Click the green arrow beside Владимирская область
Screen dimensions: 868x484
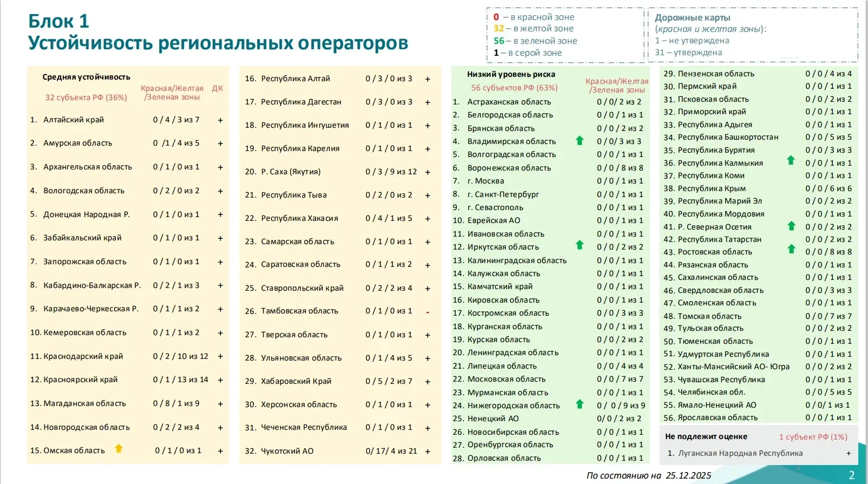click(x=580, y=141)
